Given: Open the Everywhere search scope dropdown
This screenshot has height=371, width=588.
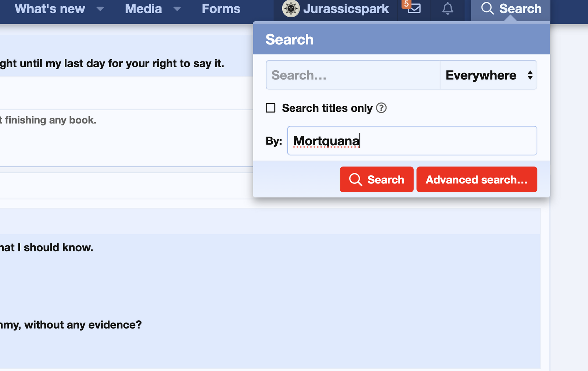Looking at the screenshot, I should [488, 75].
